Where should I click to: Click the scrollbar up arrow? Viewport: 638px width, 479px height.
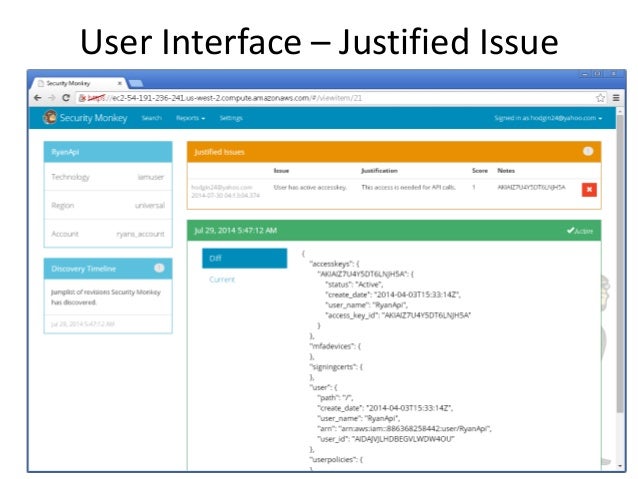tap(620, 111)
